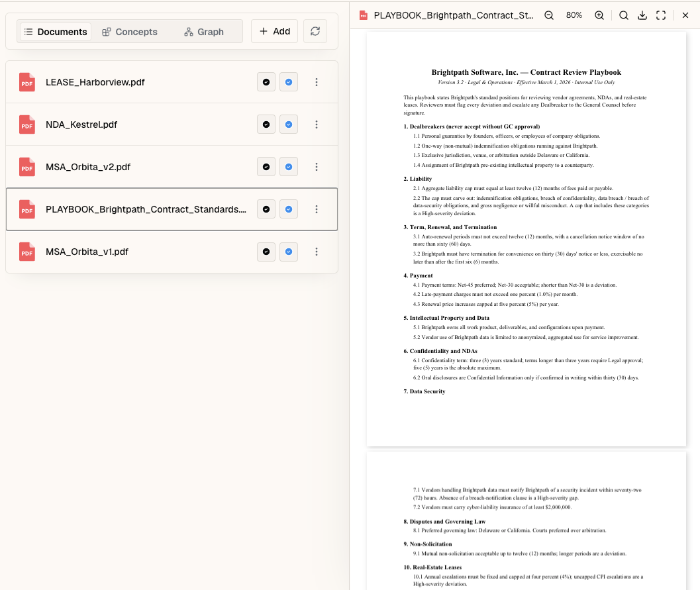
Task: Click the PDF file icon of MSA_Orbita_v1.pdf
Action: coord(27,252)
